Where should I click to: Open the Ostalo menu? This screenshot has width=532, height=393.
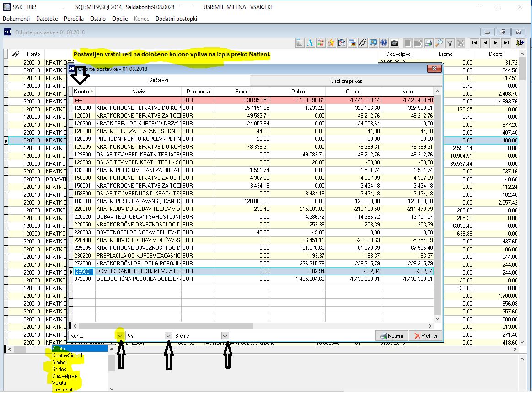pos(98,19)
